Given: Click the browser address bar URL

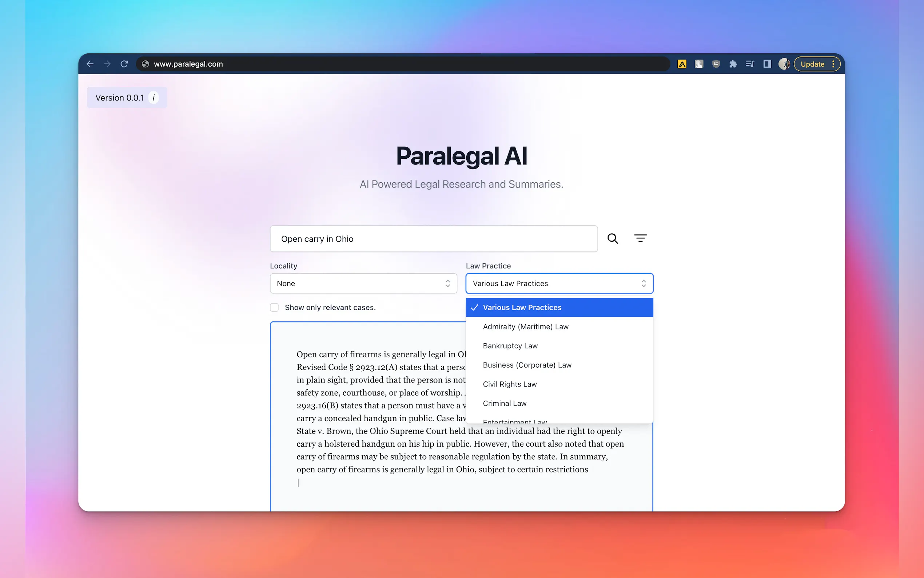Looking at the screenshot, I should (x=188, y=64).
